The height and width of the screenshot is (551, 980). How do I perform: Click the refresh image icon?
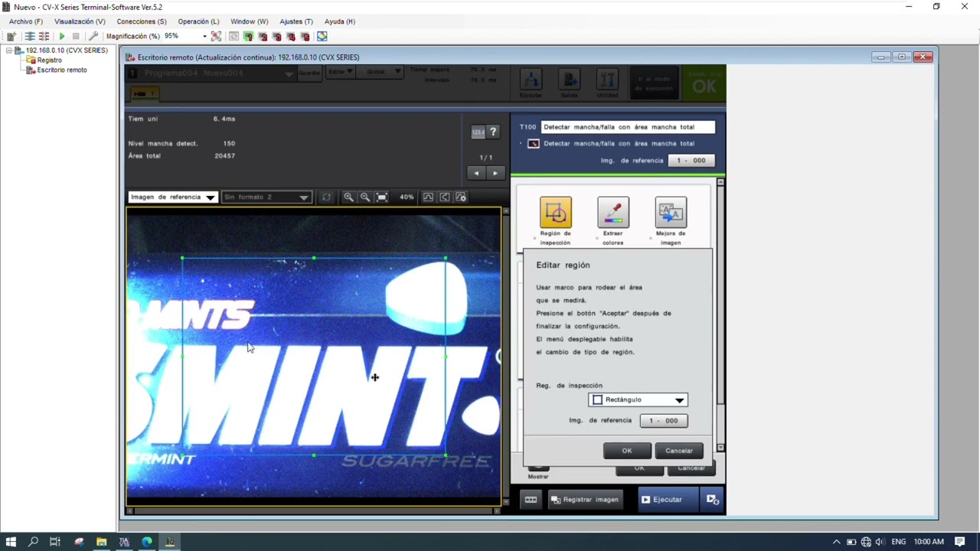327,197
